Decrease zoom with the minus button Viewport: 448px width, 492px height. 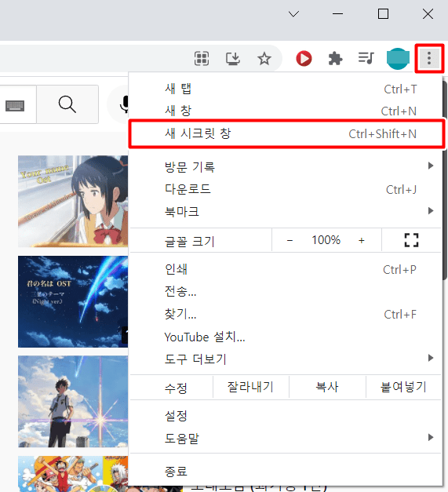pyautogui.click(x=290, y=240)
